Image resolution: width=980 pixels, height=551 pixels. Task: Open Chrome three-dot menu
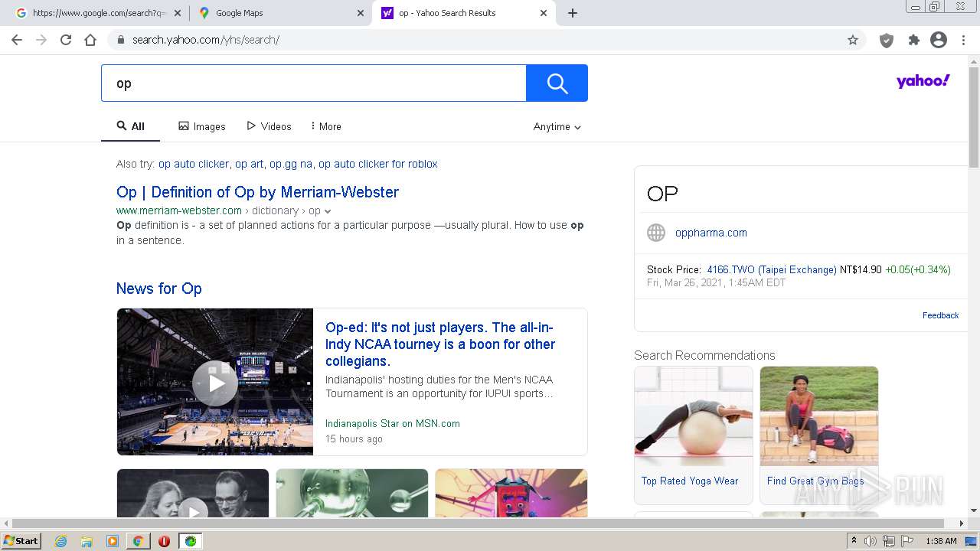964,40
